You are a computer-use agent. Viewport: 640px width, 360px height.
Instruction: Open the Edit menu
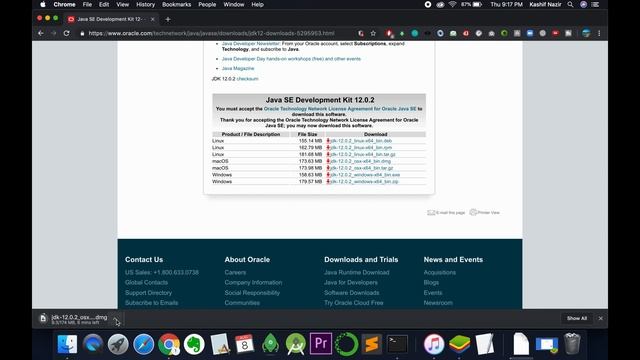point(104,4)
